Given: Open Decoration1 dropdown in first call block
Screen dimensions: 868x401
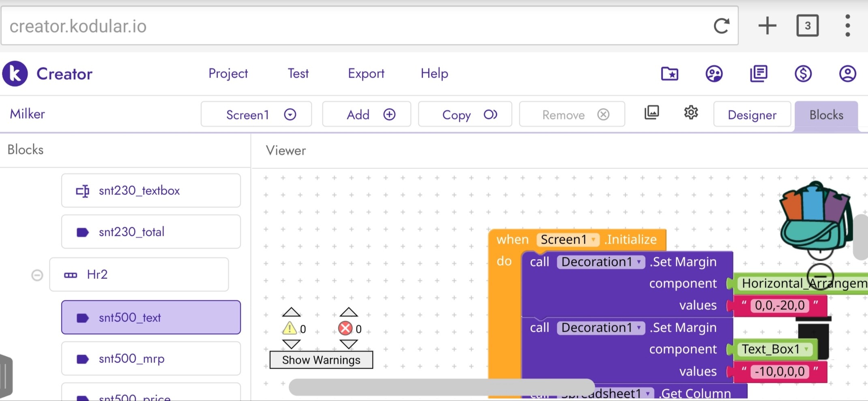Looking at the screenshot, I should 639,262.
